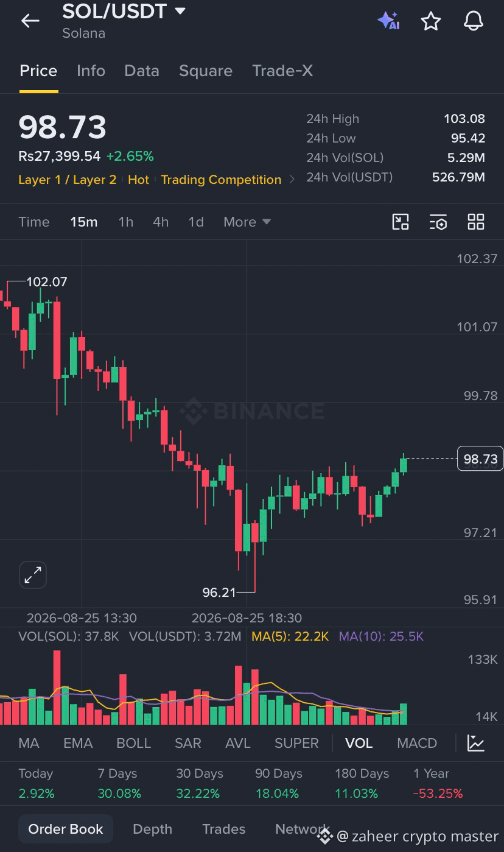Enable the BOLL indicator

pos(133,743)
